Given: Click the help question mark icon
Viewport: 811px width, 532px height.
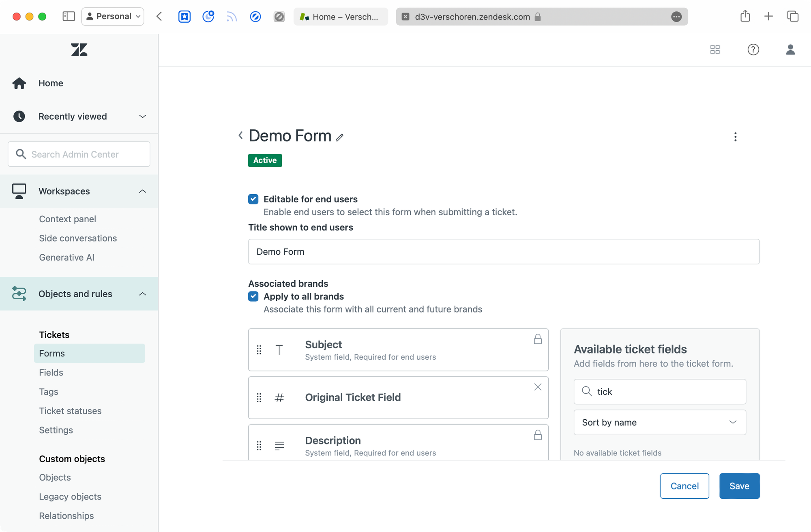Looking at the screenshot, I should click(x=753, y=49).
